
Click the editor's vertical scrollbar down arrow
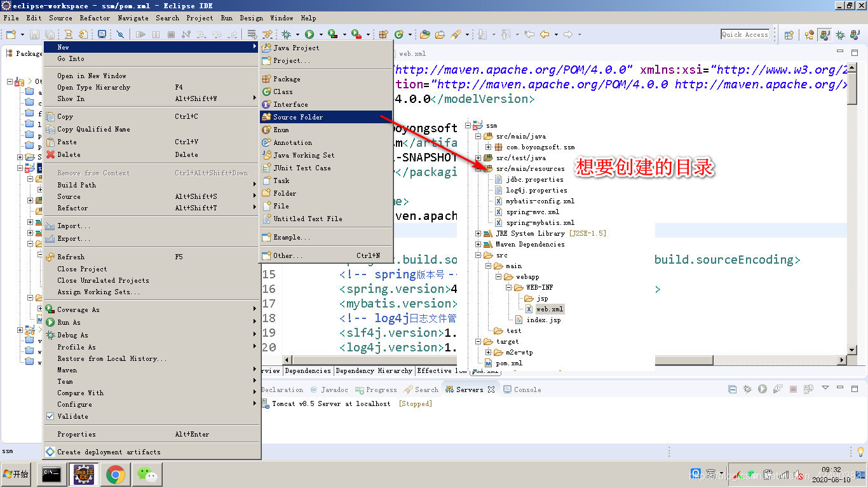coord(852,349)
